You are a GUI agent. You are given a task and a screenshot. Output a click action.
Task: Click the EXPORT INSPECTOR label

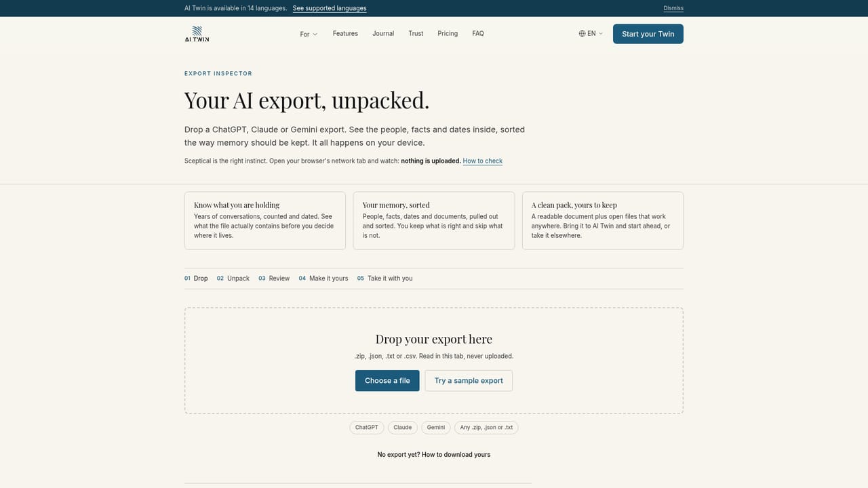coord(218,73)
